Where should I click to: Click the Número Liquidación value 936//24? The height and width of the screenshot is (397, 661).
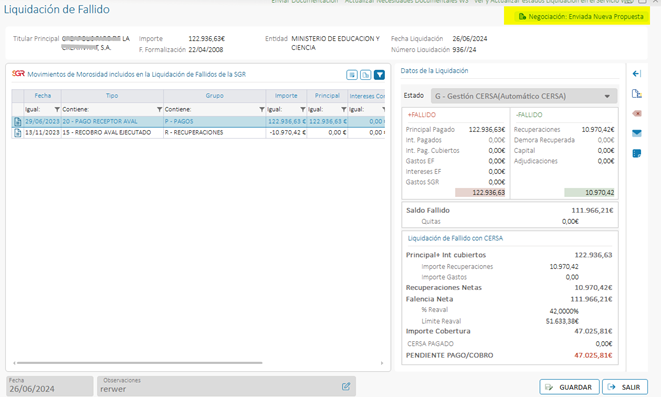tap(464, 50)
